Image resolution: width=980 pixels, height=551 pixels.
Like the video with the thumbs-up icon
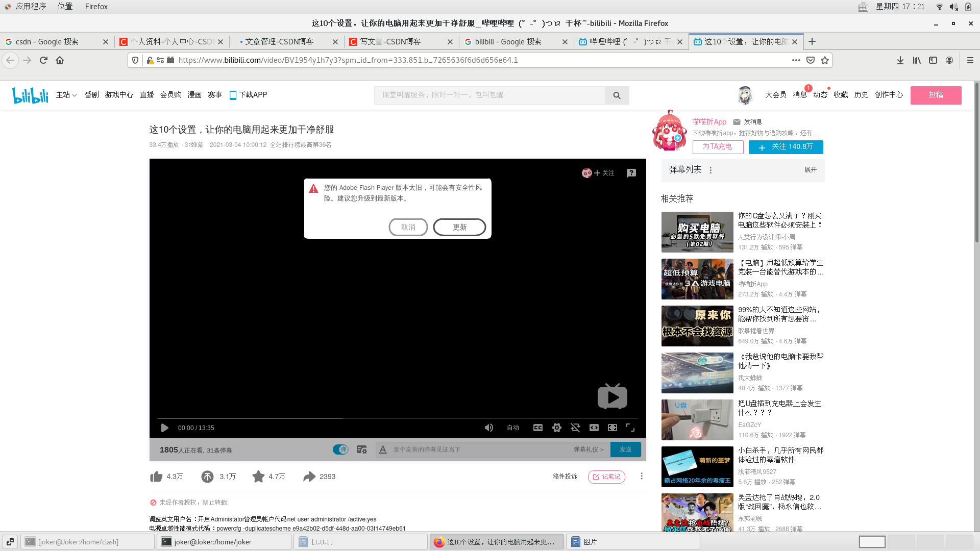coord(156,477)
